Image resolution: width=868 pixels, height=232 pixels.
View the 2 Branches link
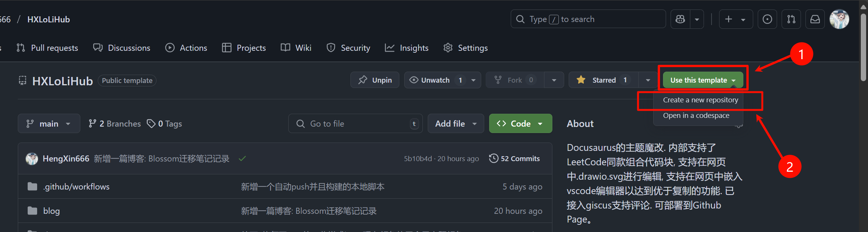click(114, 124)
